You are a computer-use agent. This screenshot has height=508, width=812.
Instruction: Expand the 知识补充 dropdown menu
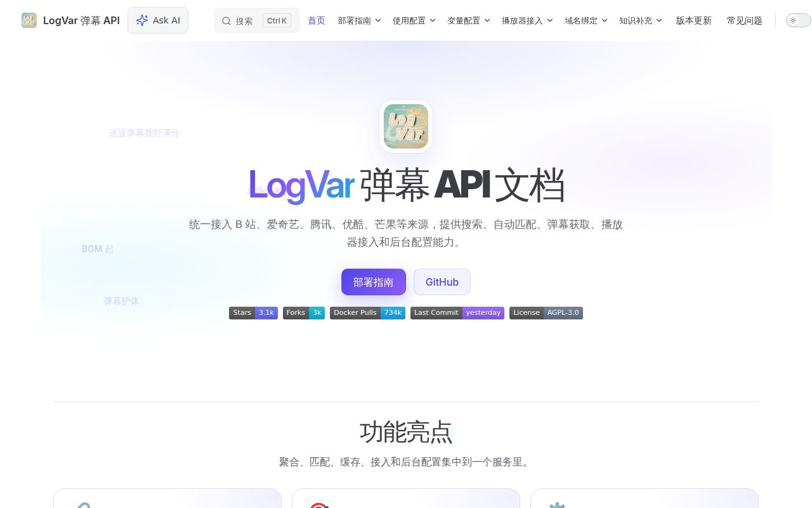click(x=640, y=20)
